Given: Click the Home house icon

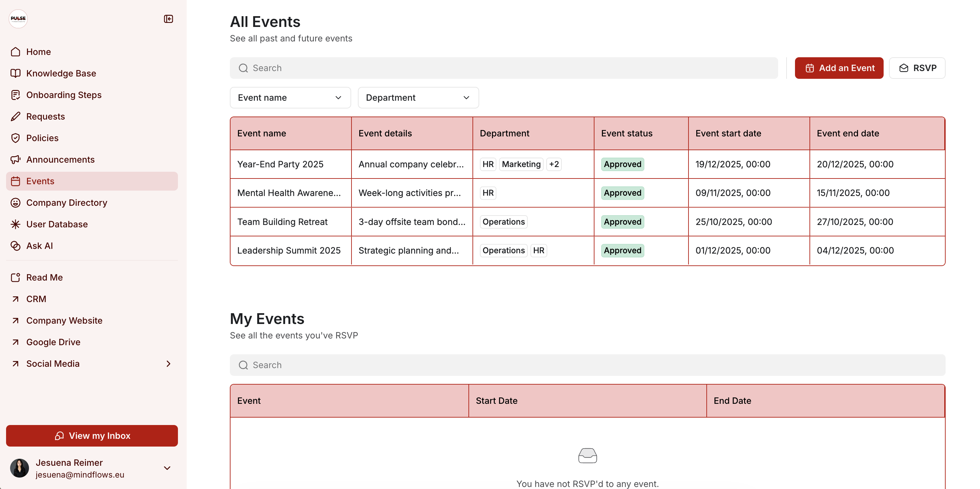Looking at the screenshot, I should pos(16,52).
